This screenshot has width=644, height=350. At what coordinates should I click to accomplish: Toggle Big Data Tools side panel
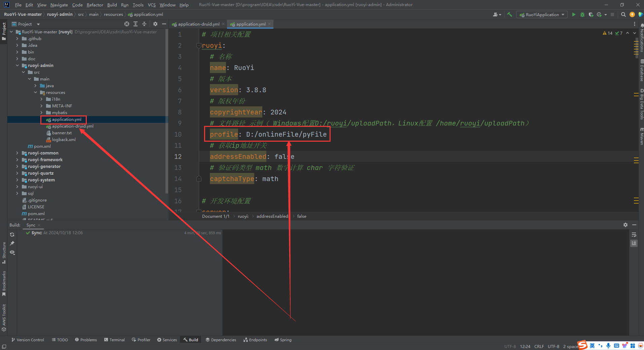pos(642,104)
